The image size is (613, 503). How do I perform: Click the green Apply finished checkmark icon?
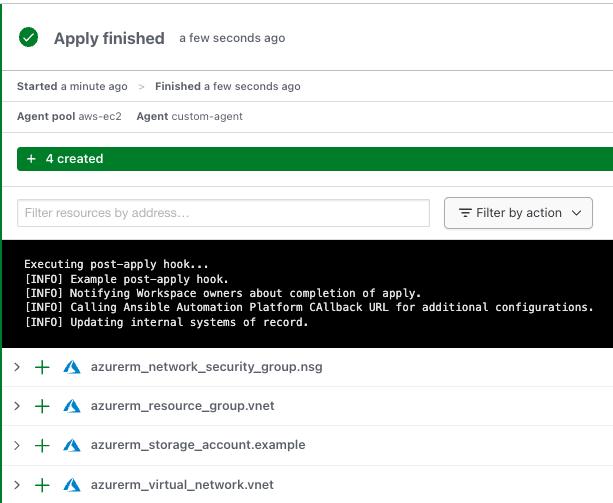29,38
